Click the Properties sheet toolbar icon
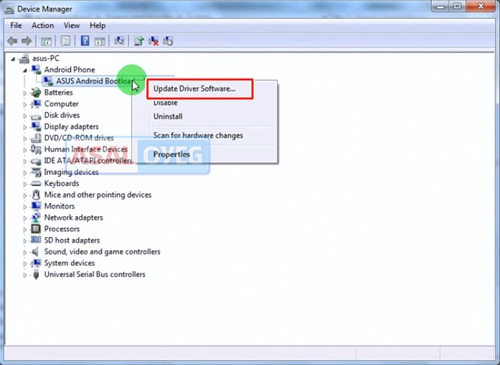Image resolution: width=500 pixels, height=365 pixels. 65,41
